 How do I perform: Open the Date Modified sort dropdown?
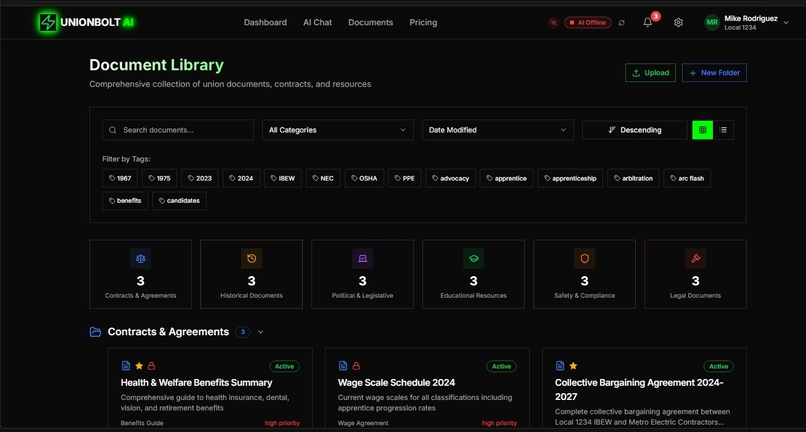[x=498, y=130]
